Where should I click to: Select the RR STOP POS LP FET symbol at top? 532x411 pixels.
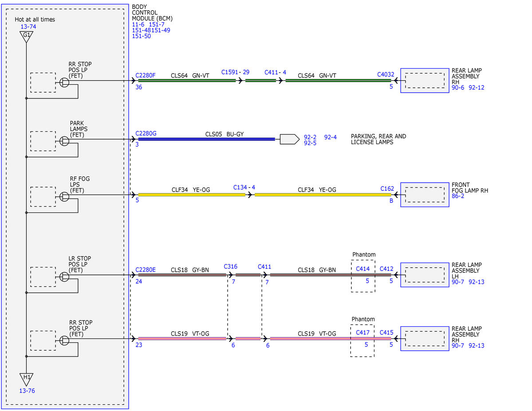coord(64,82)
